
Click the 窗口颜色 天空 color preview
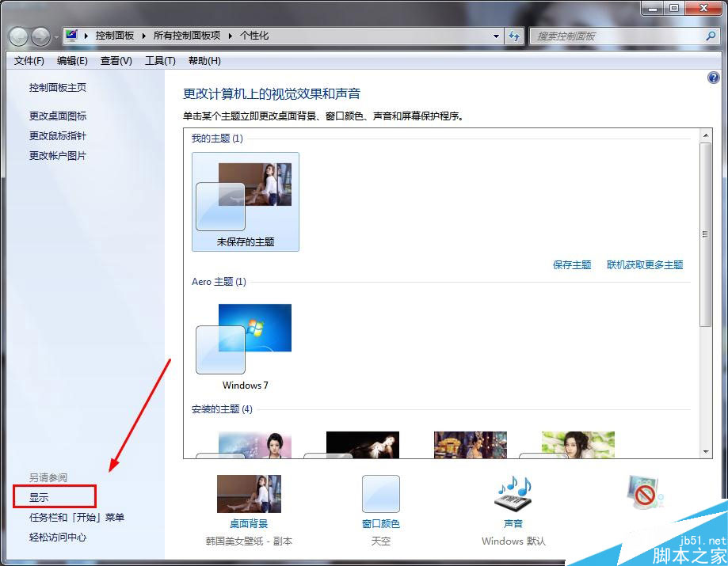[x=380, y=493]
